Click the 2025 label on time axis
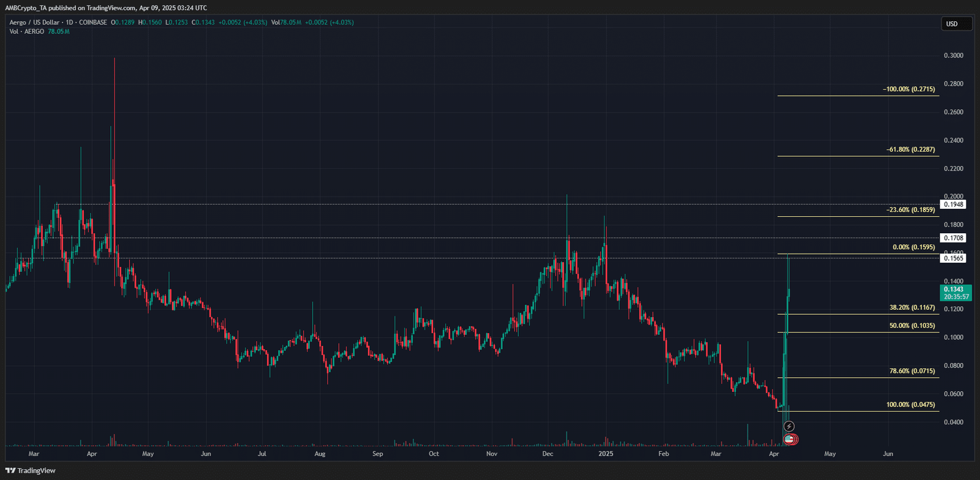 605,454
